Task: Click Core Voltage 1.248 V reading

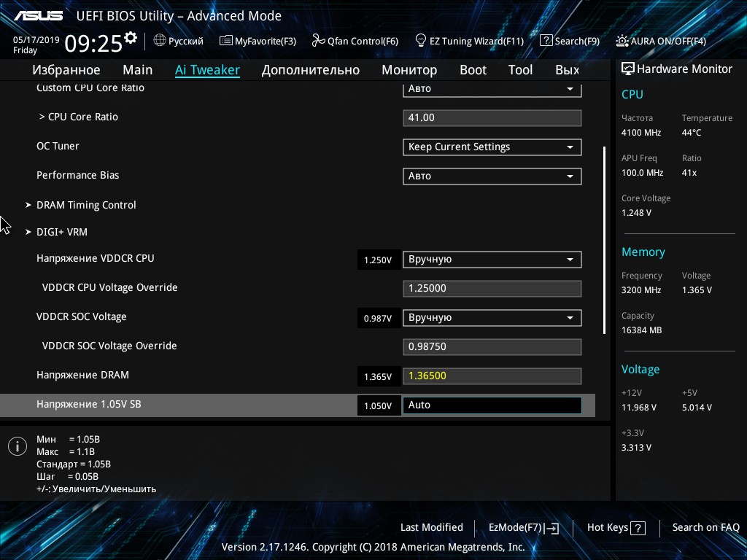Action: pos(636,213)
